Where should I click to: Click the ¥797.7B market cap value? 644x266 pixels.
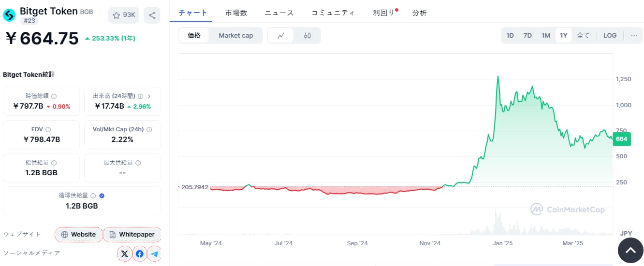pyautogui.click(x=28, y=106)
